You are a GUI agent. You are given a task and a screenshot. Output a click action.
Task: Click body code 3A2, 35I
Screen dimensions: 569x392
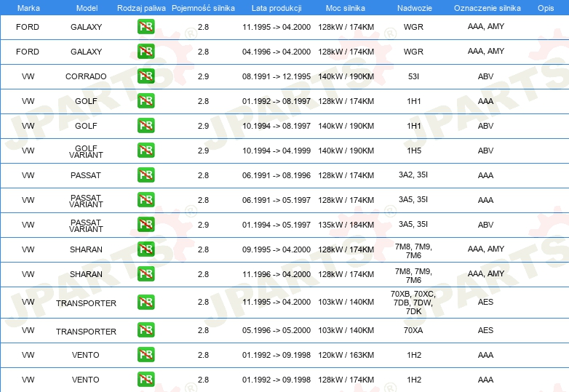(x=413, y=175)
